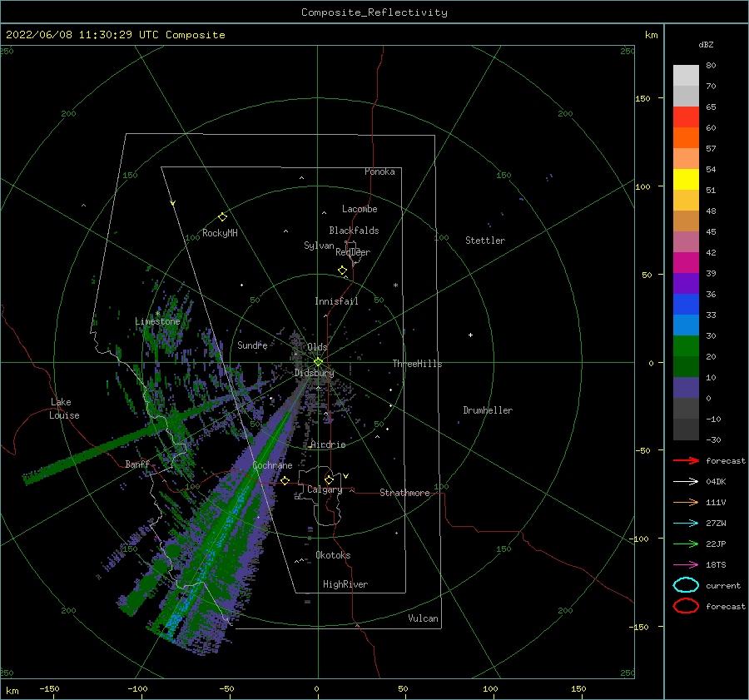This screenshot has height=700, width=749.
Task: Click the Vulcan label
Action: pos(424,618)
